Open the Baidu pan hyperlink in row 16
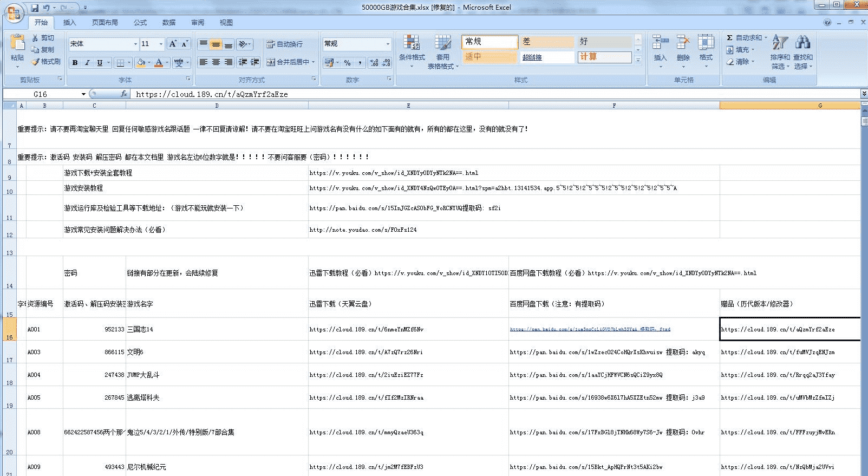Viewport: 868px width, 476px height. [x=590, y=329]
